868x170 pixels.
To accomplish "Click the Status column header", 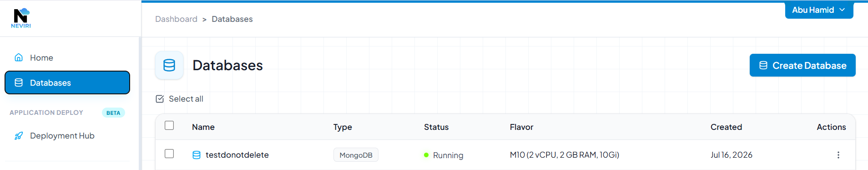I will [436, 127].
